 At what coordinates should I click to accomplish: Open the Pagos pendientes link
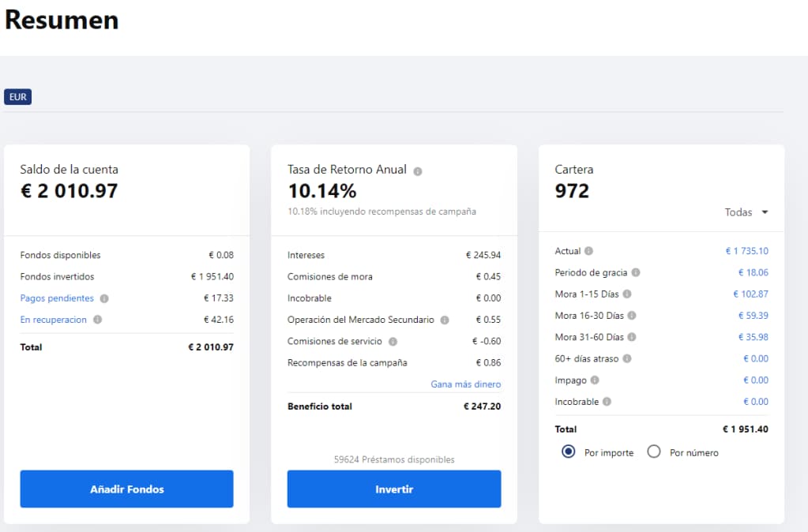(57, 298)
